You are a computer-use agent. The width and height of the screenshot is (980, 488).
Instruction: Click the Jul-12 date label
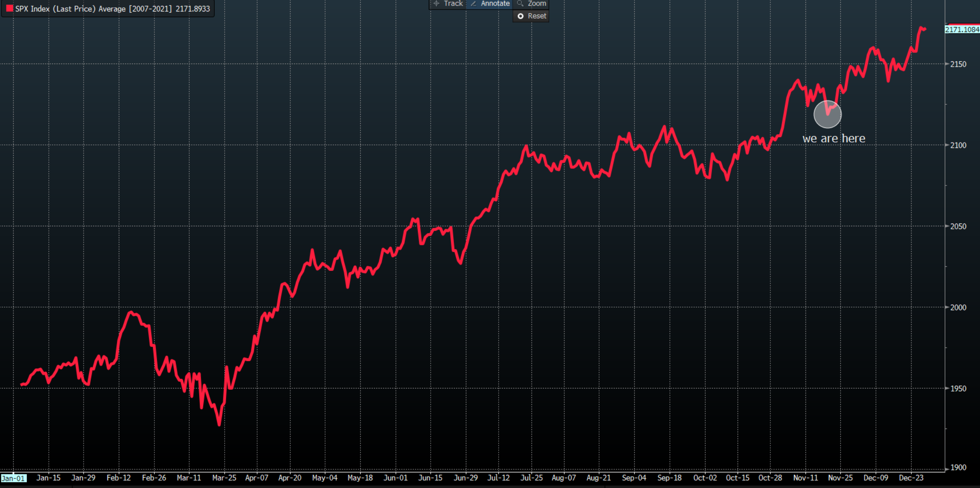(x=499, y=477)
